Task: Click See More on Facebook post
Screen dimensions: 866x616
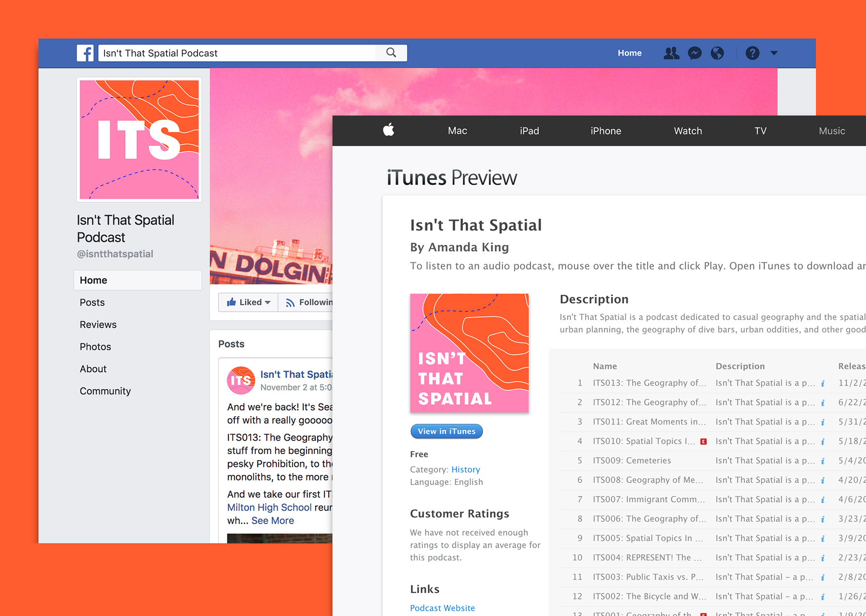Action: point(272,520)
